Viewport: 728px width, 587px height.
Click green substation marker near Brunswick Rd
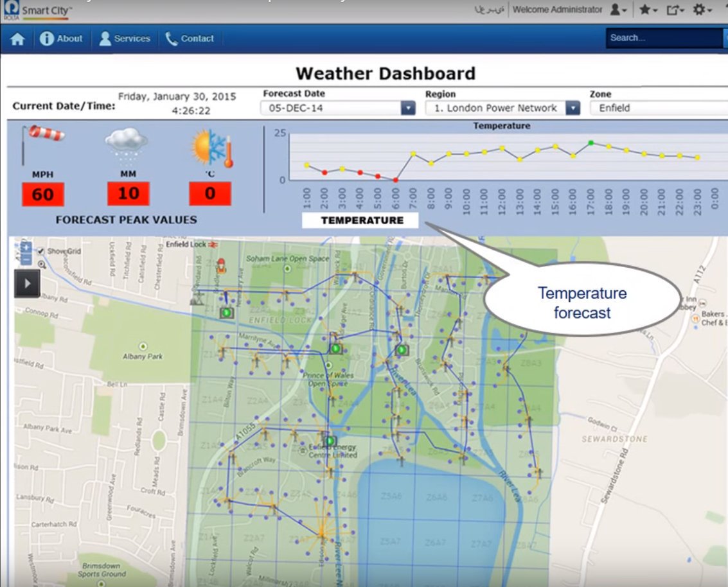(x=402, y=349)
